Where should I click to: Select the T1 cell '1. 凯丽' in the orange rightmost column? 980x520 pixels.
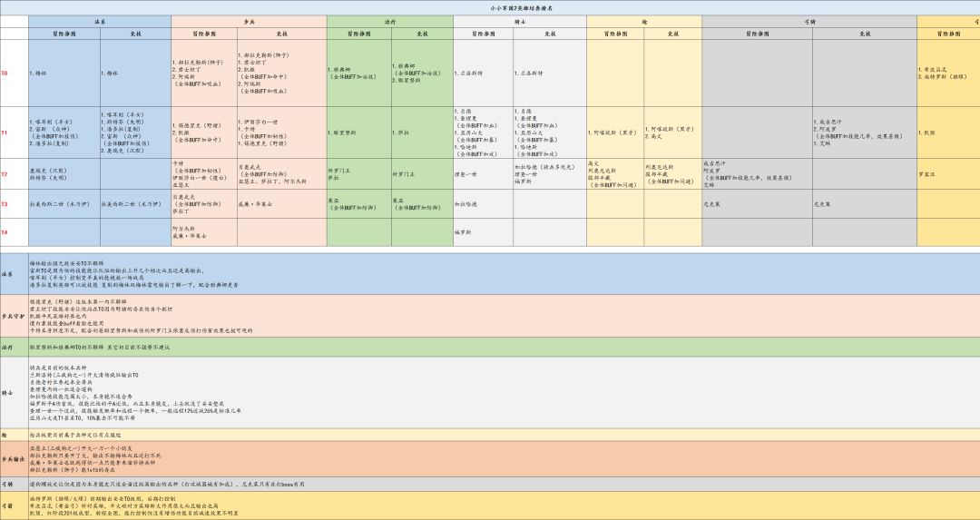pyautogui.click(x=948, y=132)
